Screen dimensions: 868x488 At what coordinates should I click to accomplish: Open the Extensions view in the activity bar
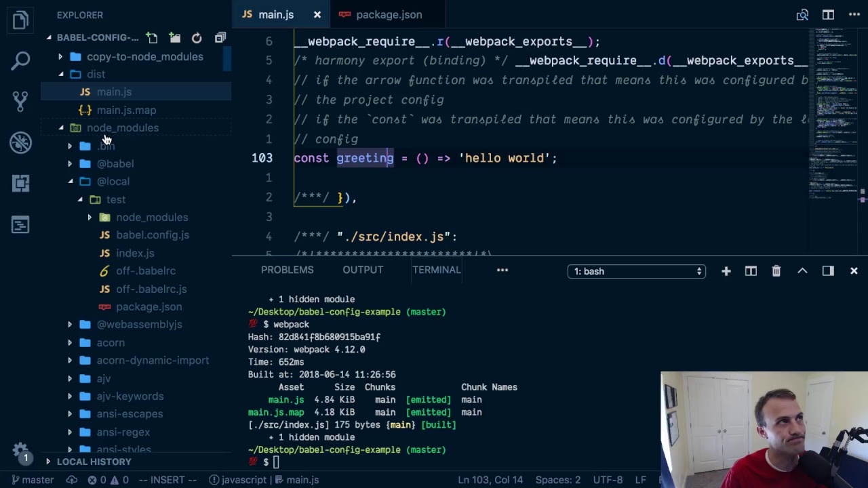coord(20,183)
